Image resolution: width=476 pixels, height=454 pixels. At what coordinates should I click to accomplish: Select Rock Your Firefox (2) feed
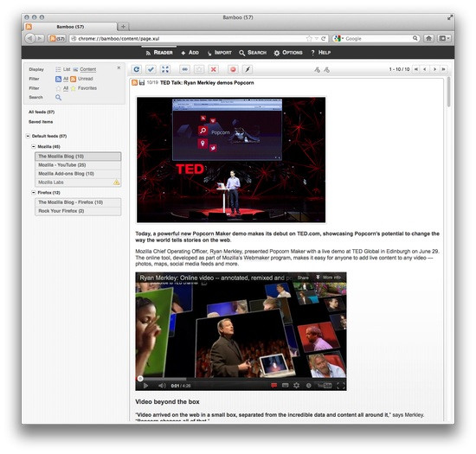coord(78,211)
